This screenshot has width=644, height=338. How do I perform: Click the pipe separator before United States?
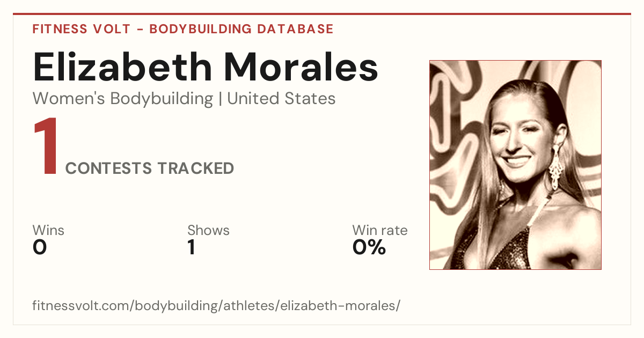[220, 99]
